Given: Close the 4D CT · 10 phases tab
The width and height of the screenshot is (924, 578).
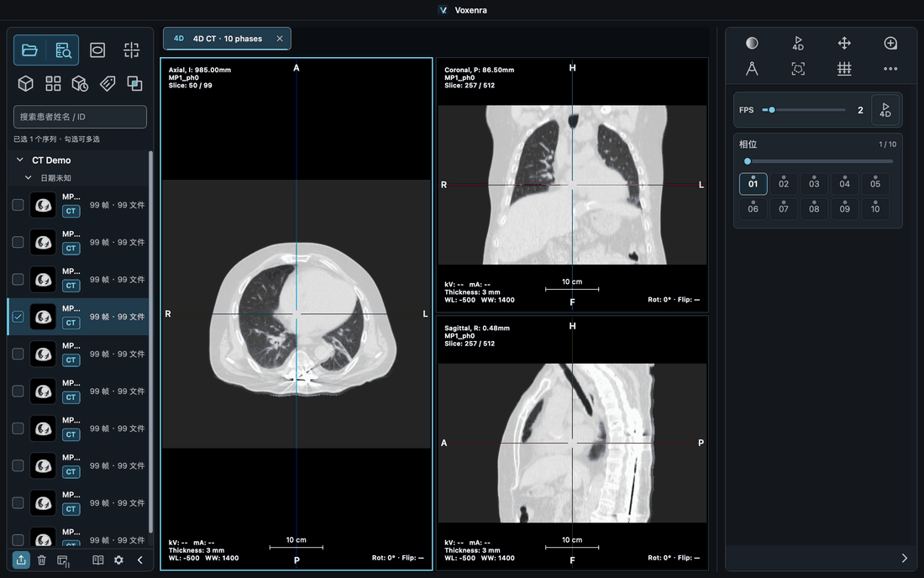Looking at the screenshot, I should click(x=280, y=39).
